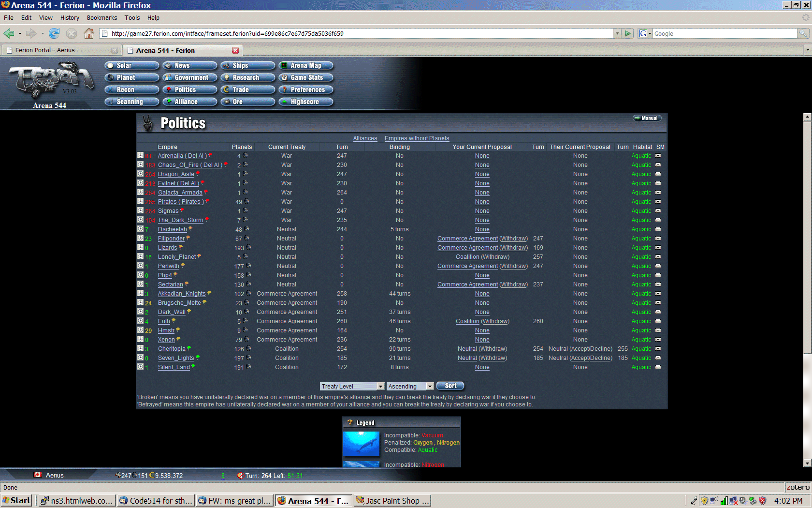Open the Ascending order dropdown

coord(430,386)
